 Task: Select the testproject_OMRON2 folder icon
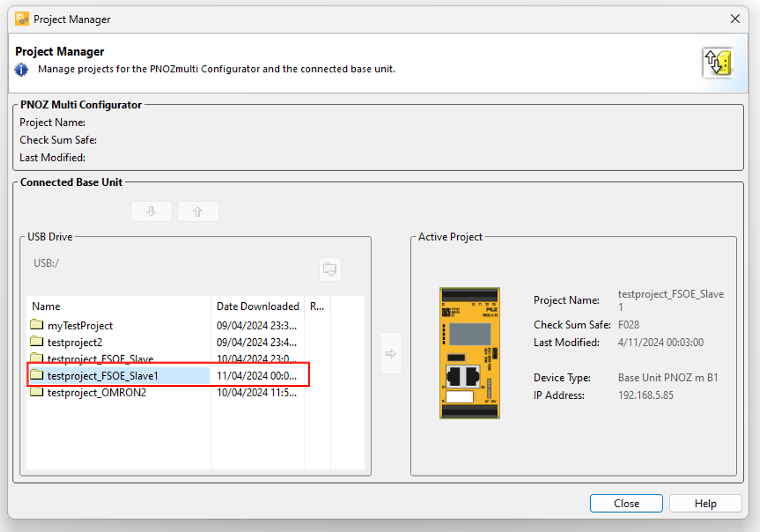(37, 392)
